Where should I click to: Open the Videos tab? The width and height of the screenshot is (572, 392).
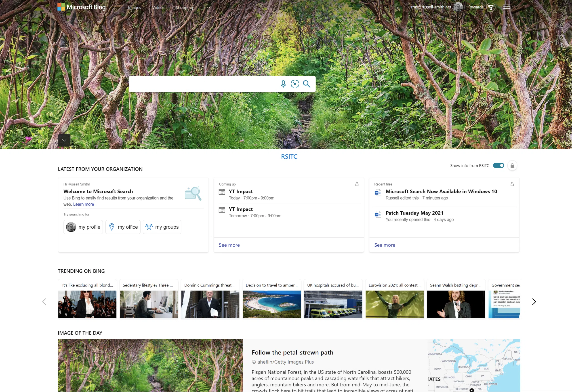point(158,7)
